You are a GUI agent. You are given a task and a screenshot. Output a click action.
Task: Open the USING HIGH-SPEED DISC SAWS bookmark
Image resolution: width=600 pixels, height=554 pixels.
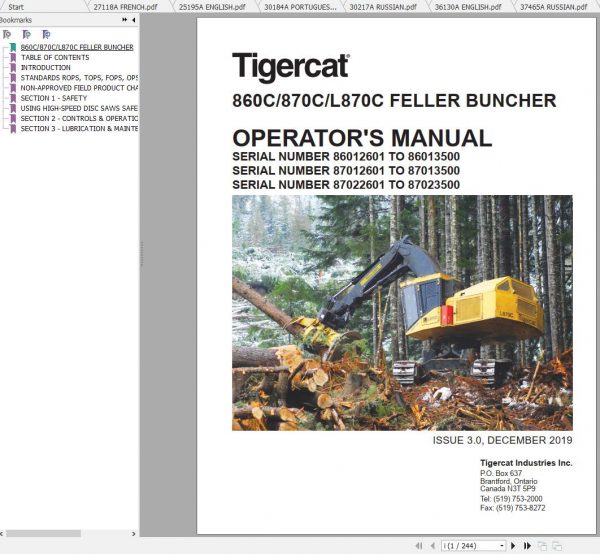pyautogui.click(x=79, y=108)
